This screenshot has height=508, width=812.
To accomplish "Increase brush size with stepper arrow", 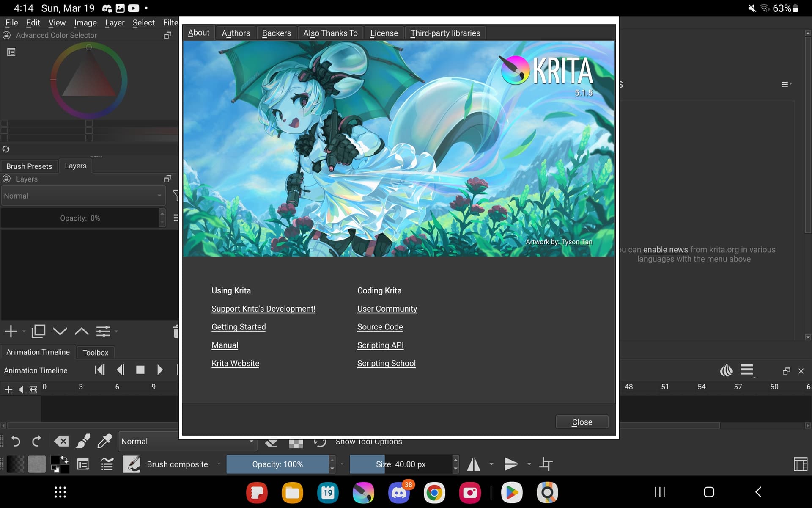I will tap(455, 460).
